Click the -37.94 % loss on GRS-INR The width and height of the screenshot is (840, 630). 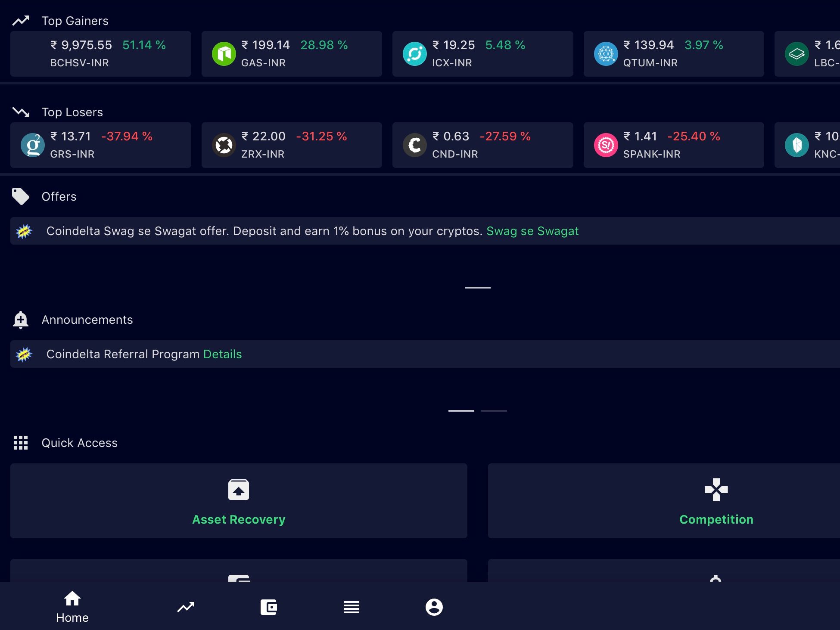(127, 136)
